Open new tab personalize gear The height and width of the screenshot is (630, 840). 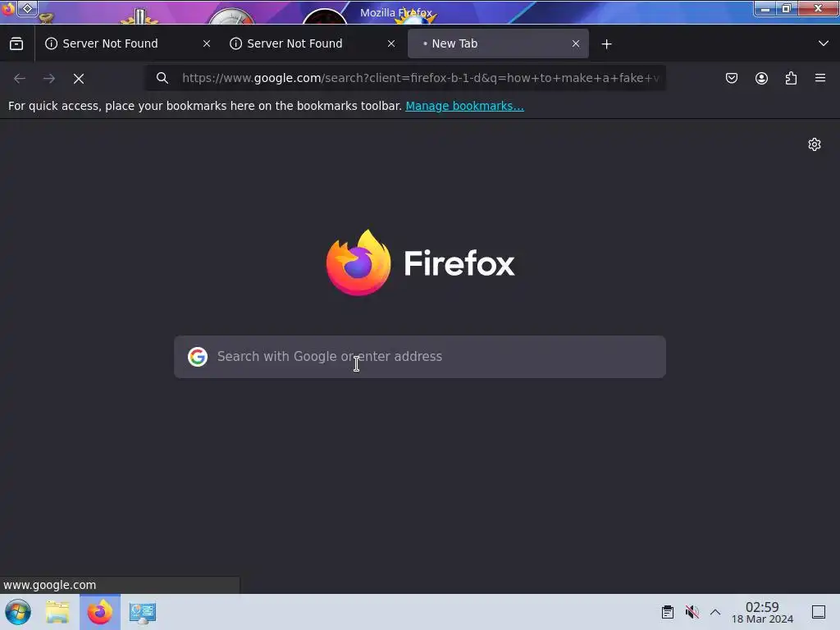[x=815, y=144]
